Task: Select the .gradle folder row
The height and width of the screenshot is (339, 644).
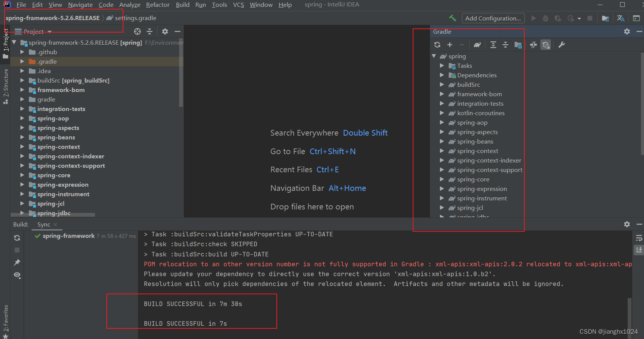Action: 97,61
